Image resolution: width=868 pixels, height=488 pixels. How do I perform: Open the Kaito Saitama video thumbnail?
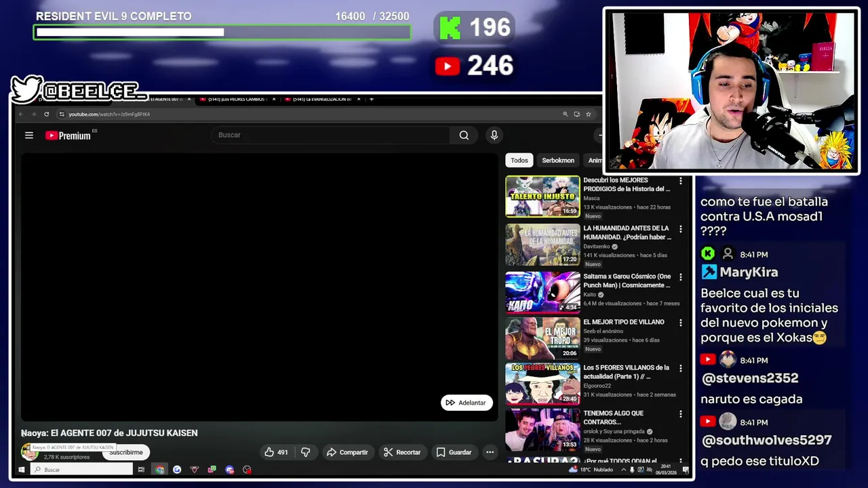point(542,292)
